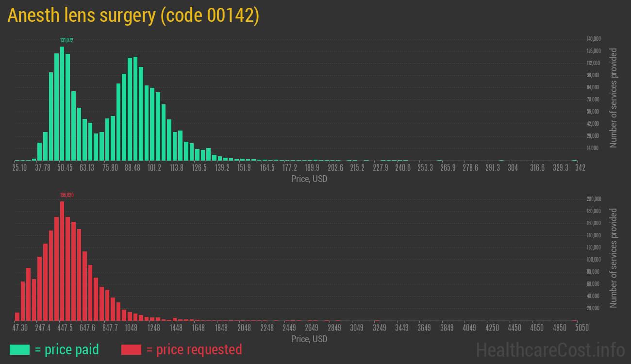Click the first red bar above 47.30
Viewport: 631px width, 364px height.
(x=17, y=316)
